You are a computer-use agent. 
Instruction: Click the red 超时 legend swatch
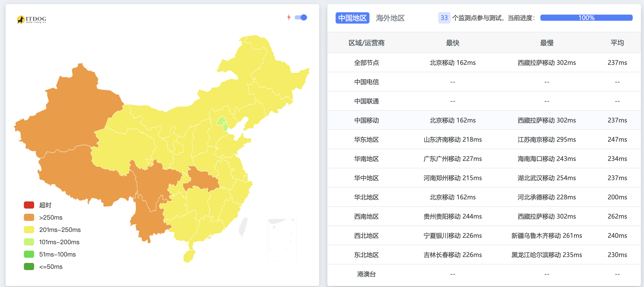click(x=29, y=205)
